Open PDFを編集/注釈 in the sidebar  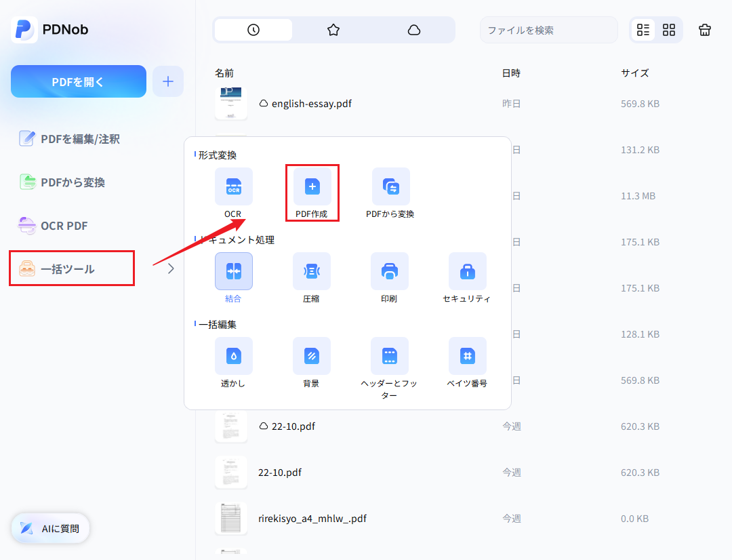(x=69, y=139)
